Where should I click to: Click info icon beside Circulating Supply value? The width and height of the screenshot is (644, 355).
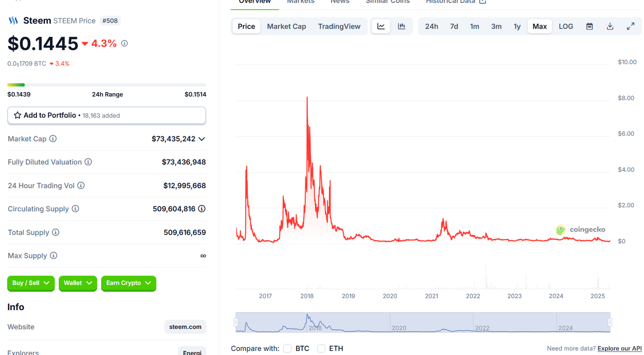coord(202,208)
